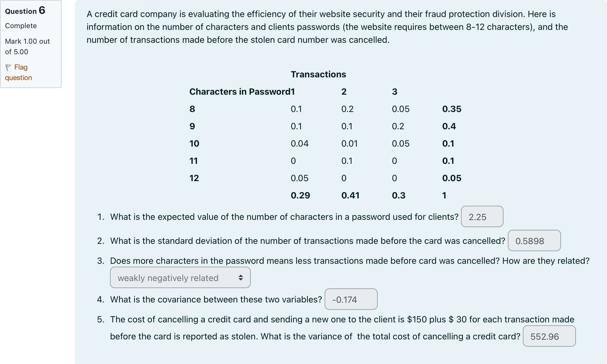The image size is (607, 364).
Task: Click the covariance answer field showing -0.174
Action: coord(351,299)
